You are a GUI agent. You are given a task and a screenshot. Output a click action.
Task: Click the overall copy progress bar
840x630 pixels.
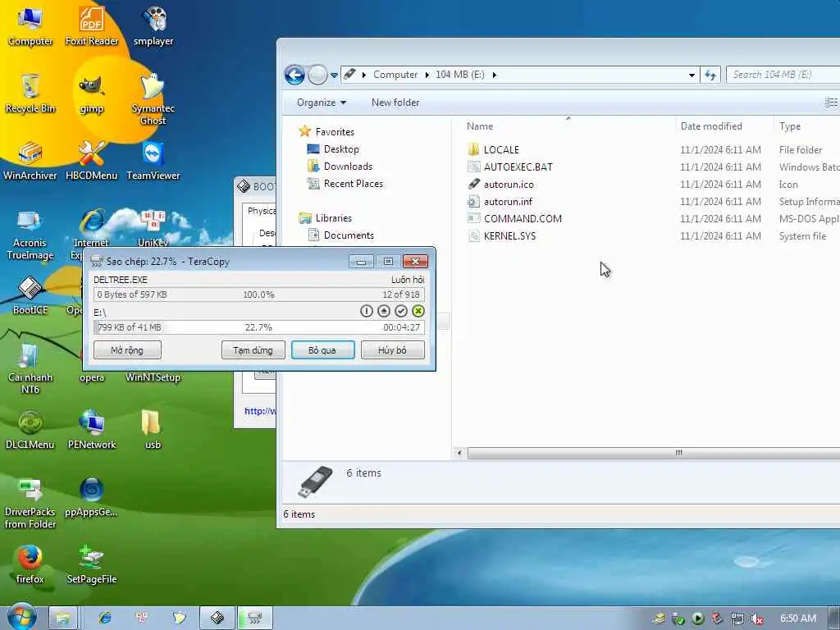259,327
